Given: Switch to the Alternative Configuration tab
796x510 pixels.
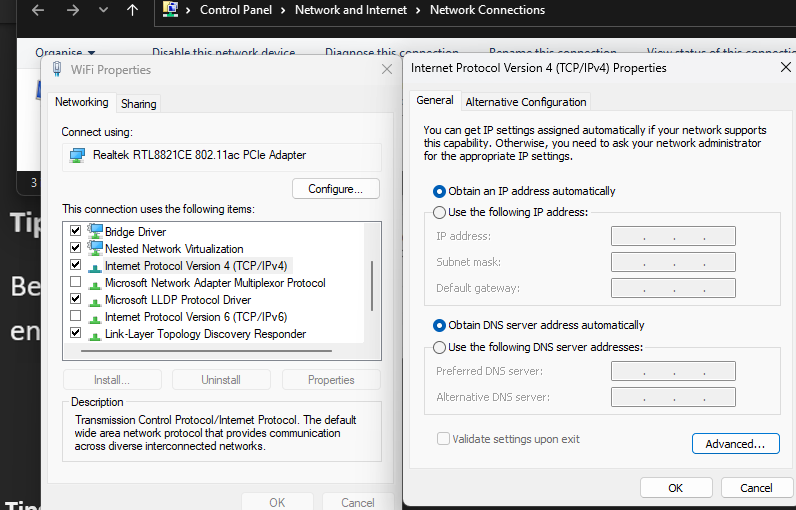Looking at the screenshot, I should click(x=526, y=102).
